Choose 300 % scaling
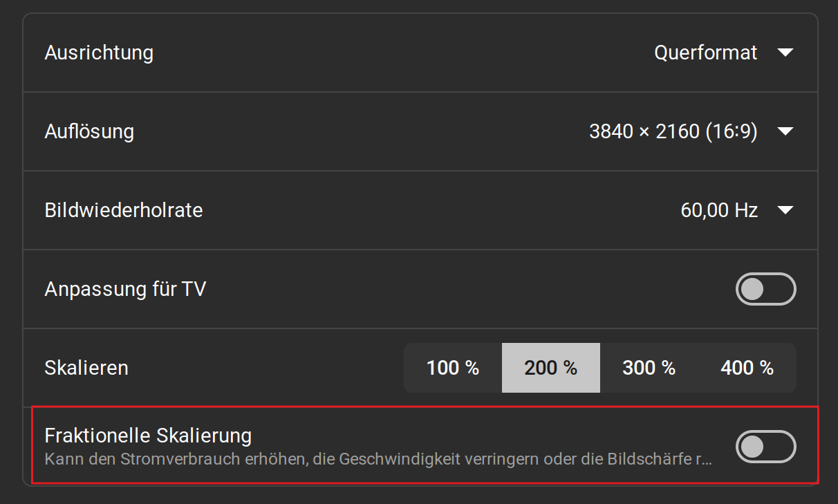 tap(649, 368)
